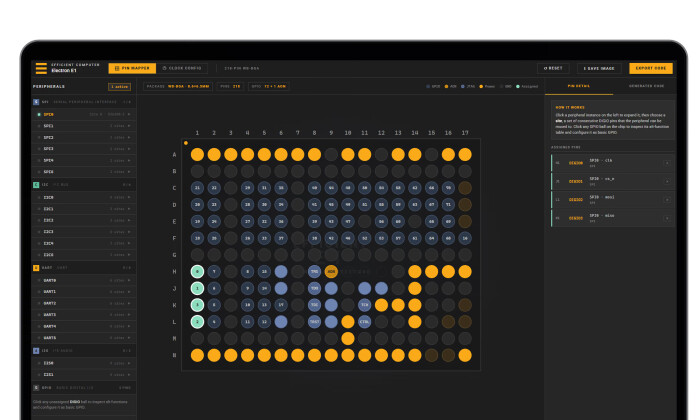
Task: Select the green assigned ball numbered 0
Action: tap(197, 271)
